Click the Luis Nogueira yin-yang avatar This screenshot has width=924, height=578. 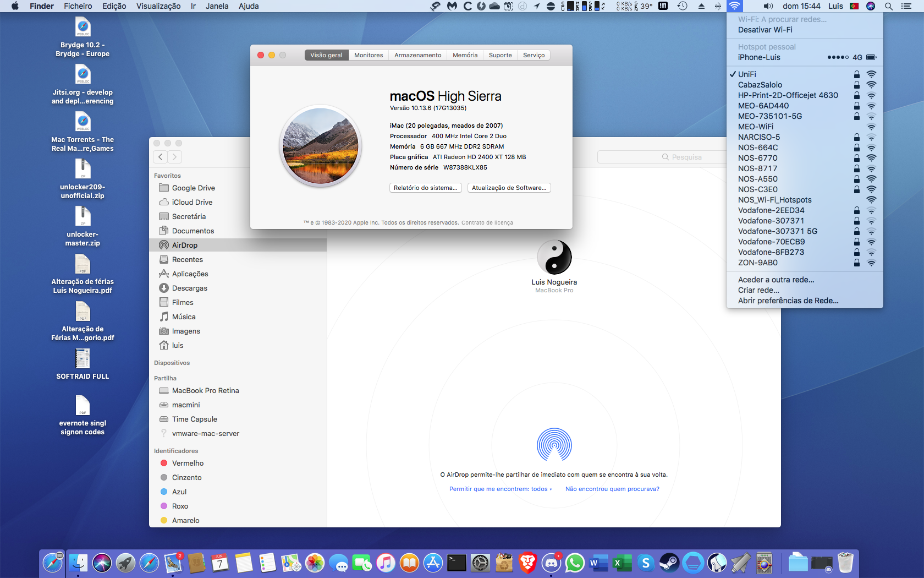coord(554,257)
